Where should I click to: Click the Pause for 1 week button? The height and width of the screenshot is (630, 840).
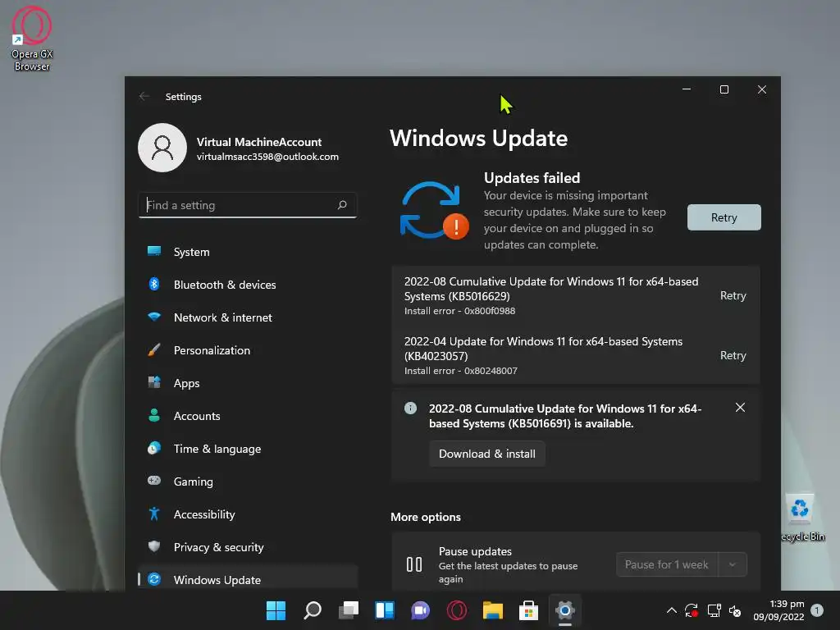click(x=667, y=564)
